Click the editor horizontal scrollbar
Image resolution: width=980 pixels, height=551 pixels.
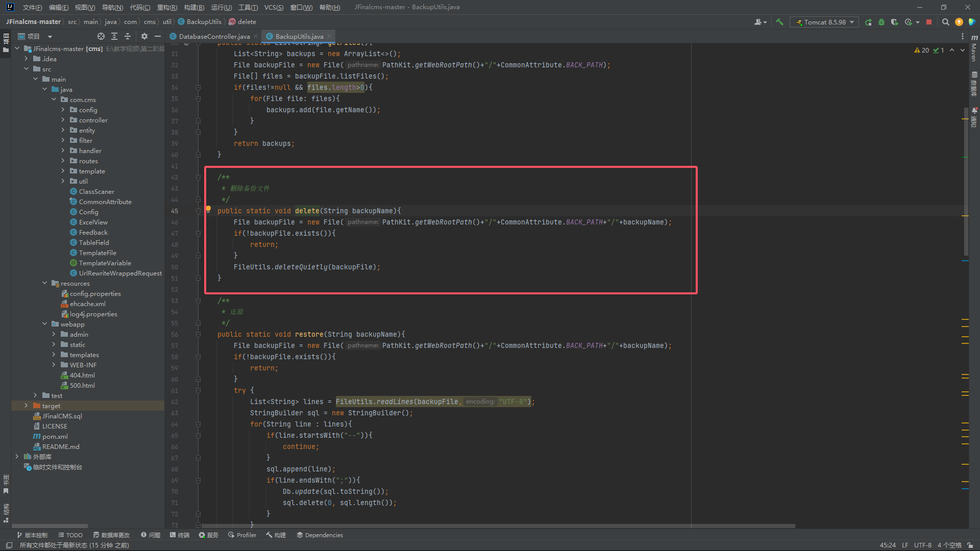498,525
